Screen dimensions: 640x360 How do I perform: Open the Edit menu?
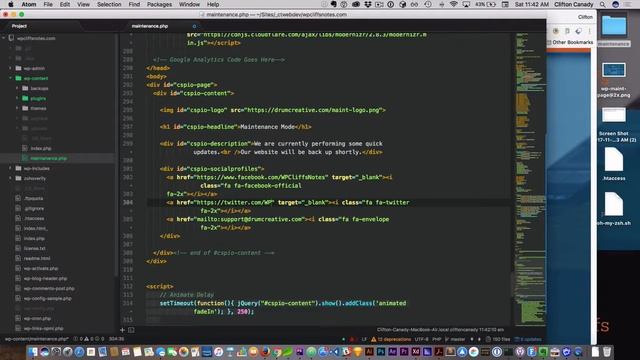tap(65, 4)
